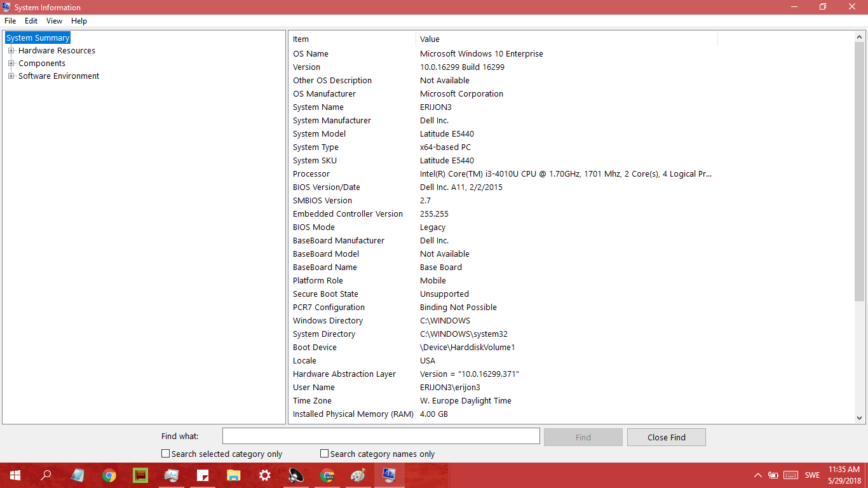This screenshot has height=488, width=868.
Task: Select the OS Name row
Action: pyautogui.click(x=503, y=54)
